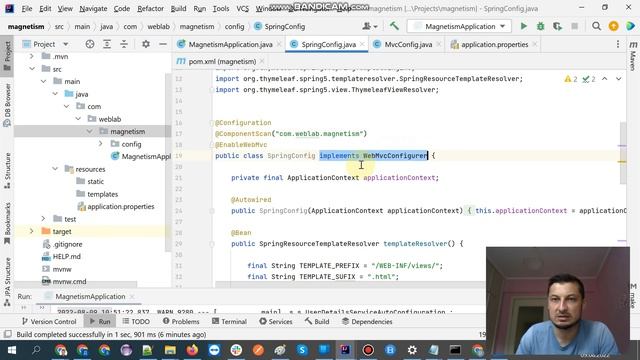This screenshot has width=640, height=360.
Task: Open run configuration dropdown MagnetismApplication
Action: [459, 26]
